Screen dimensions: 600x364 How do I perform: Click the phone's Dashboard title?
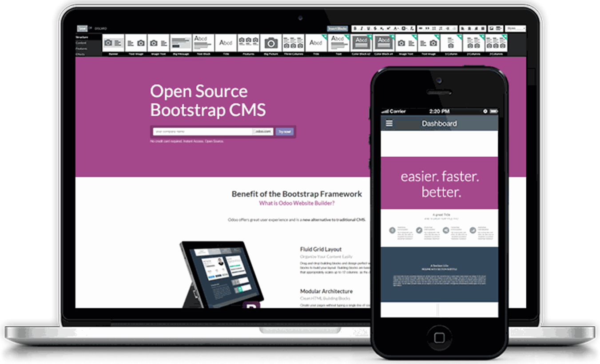coord(439,123)
